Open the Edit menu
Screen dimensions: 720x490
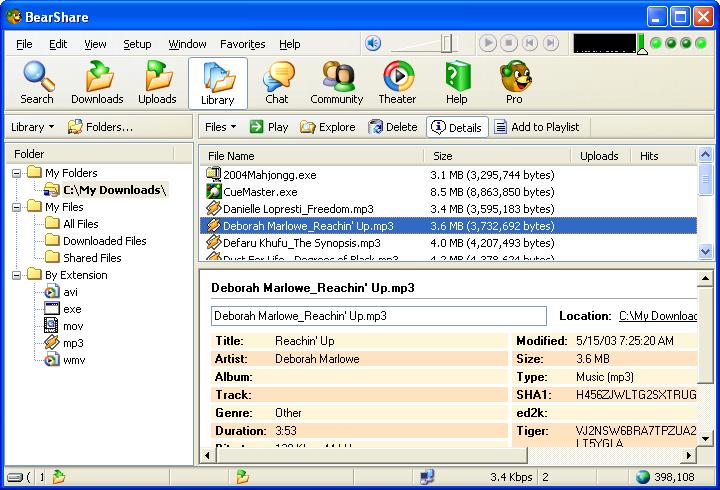58,44
